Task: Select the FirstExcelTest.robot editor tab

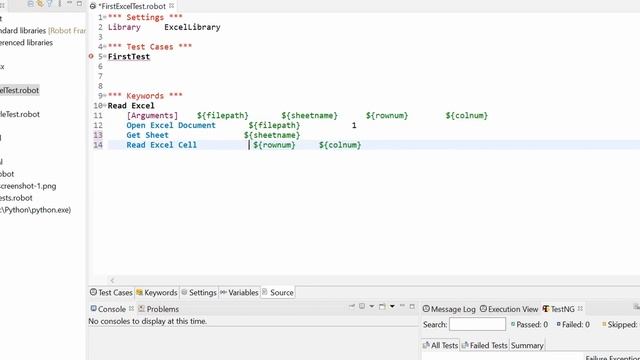Action: pos(132,6)
